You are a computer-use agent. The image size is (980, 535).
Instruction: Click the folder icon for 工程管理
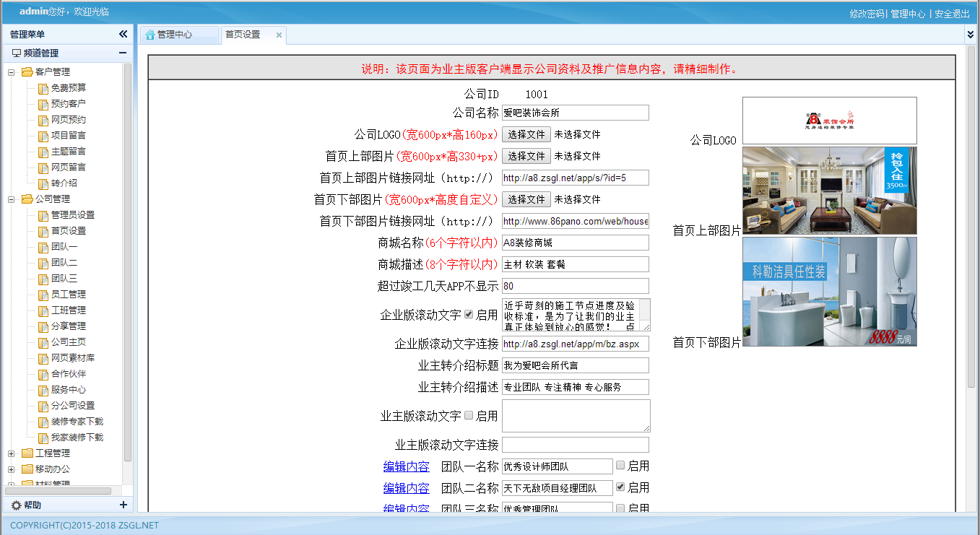27,453
